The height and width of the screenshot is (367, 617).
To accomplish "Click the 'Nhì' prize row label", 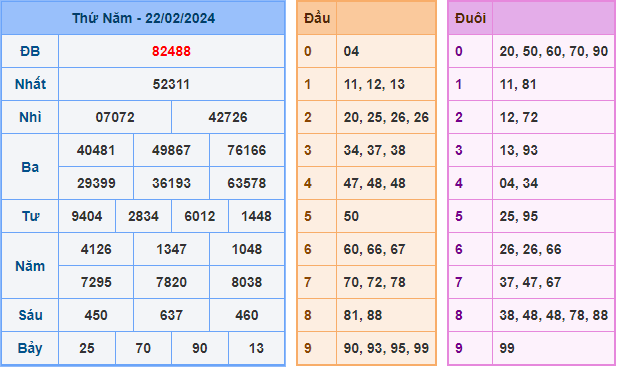I will (x=30, y=117).
